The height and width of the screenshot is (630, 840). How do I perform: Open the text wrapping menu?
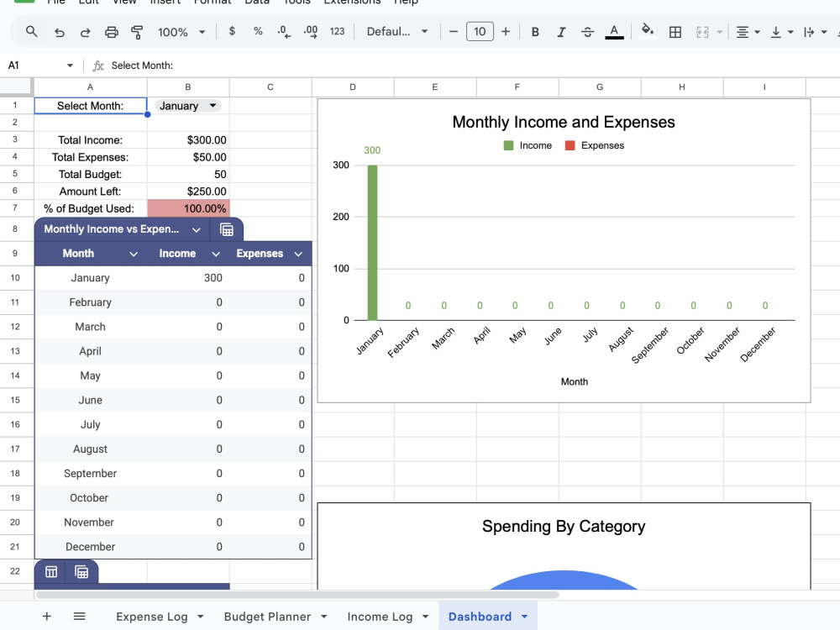815,32
